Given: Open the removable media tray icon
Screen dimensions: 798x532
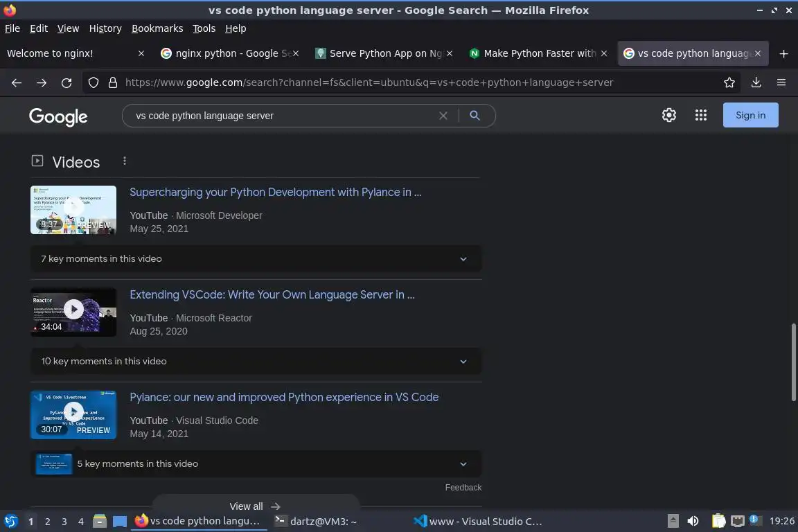Looking at the screenshot, I should point(673,521).
